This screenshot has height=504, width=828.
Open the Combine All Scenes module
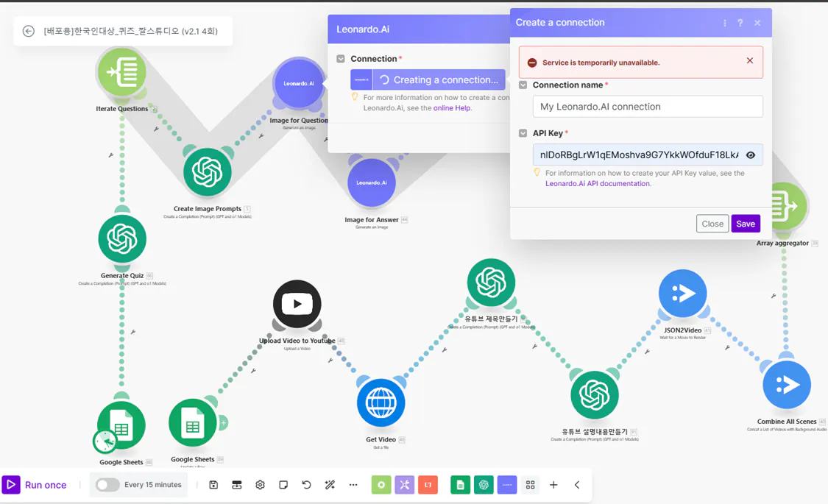pos(787,385)
